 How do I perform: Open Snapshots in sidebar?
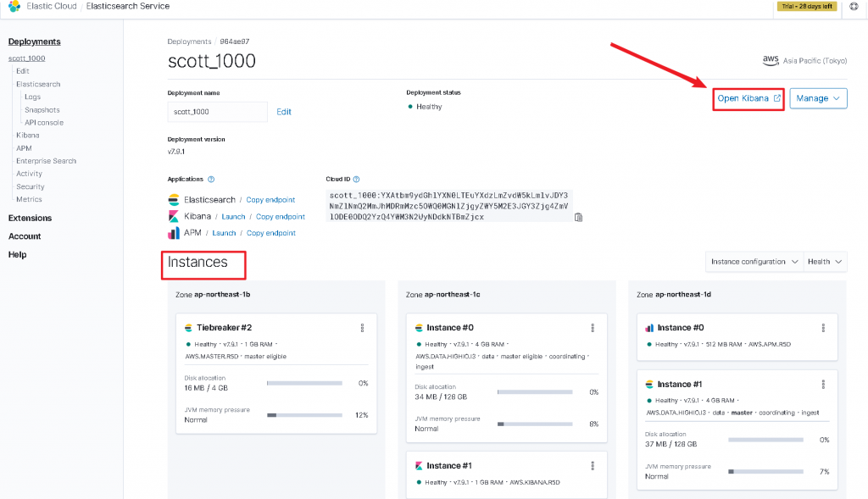[x=42, y=110]
